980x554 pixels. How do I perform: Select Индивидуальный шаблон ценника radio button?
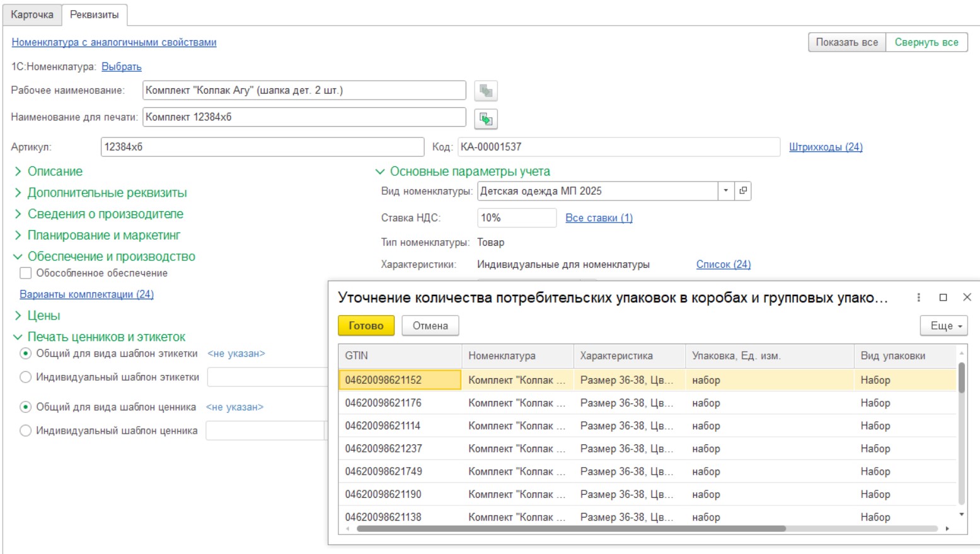pyautogui.click(x=26, y=430)
